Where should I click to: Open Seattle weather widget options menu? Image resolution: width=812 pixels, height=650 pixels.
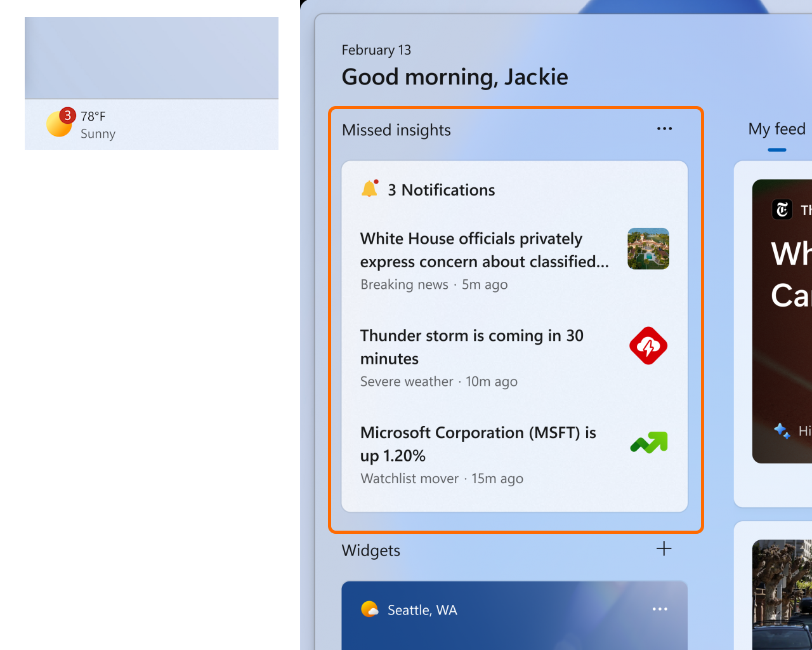pyautogui.click(x=660, y=609)
